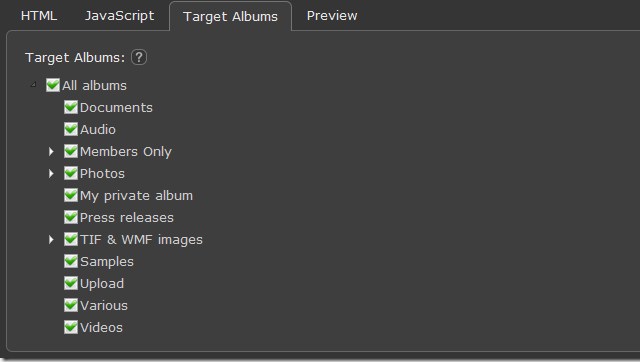The height and width of the screenshot is (362, 640).
Task: Switch to the HTML tab
Action: 39,16
